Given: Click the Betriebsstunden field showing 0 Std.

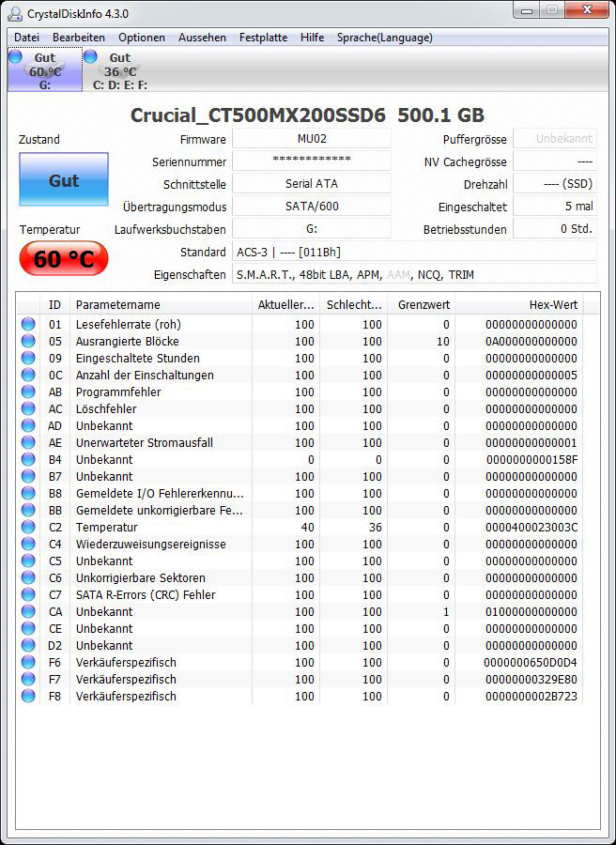Looking at the screenshot, I should (555, 229).
